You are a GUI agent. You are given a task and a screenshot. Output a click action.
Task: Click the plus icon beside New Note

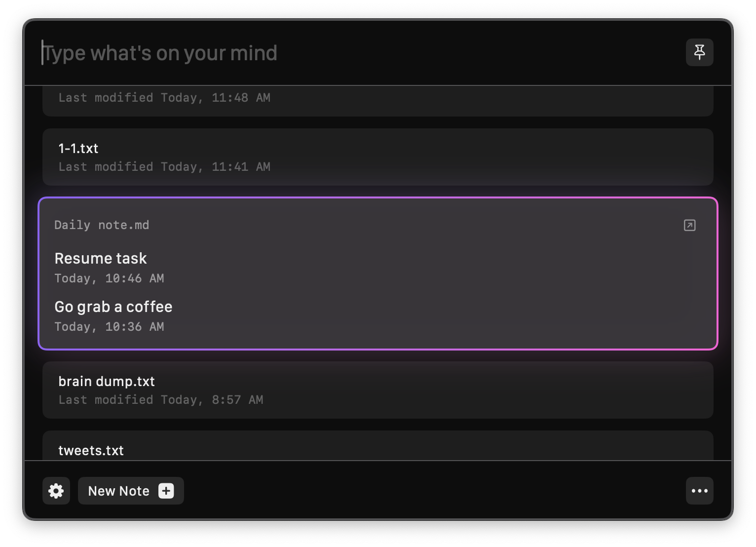166,491
